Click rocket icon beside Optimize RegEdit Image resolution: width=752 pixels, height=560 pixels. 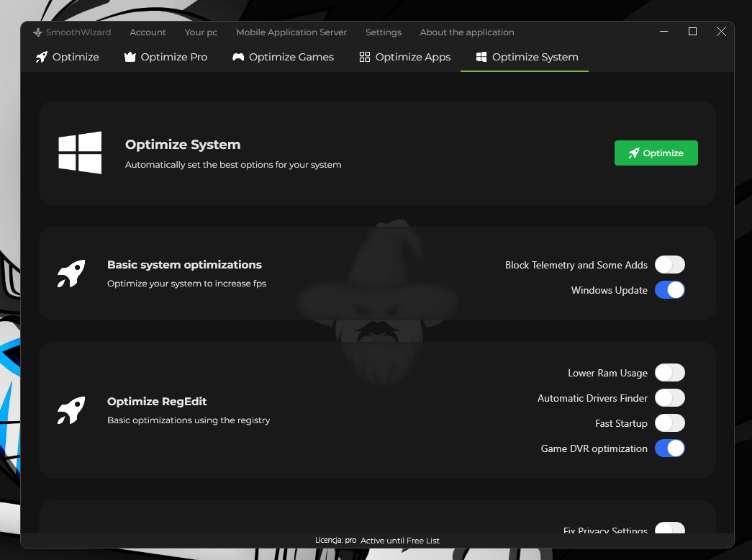pos(71,410)
